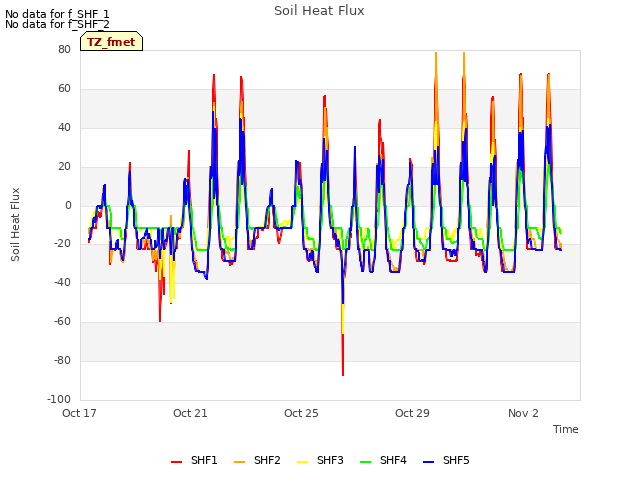Click the '-60' y-axis tick label
640x480 pixels.
click(62, 322)
